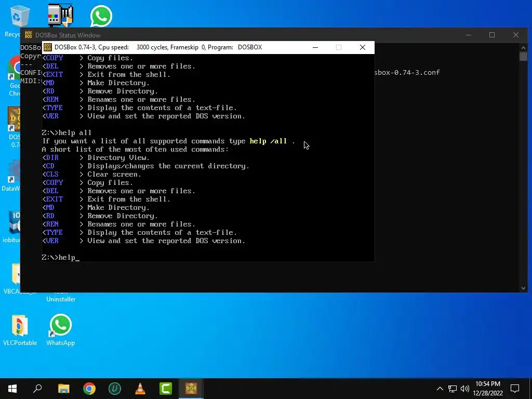The width and height of the screenshot is (532, 399).
Task: Click the yellow 'help /all' text
Action: coord(268,141)
